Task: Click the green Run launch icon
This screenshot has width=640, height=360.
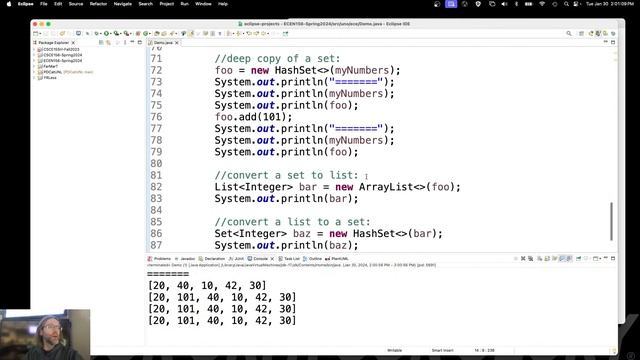Action: pos(106,33)
